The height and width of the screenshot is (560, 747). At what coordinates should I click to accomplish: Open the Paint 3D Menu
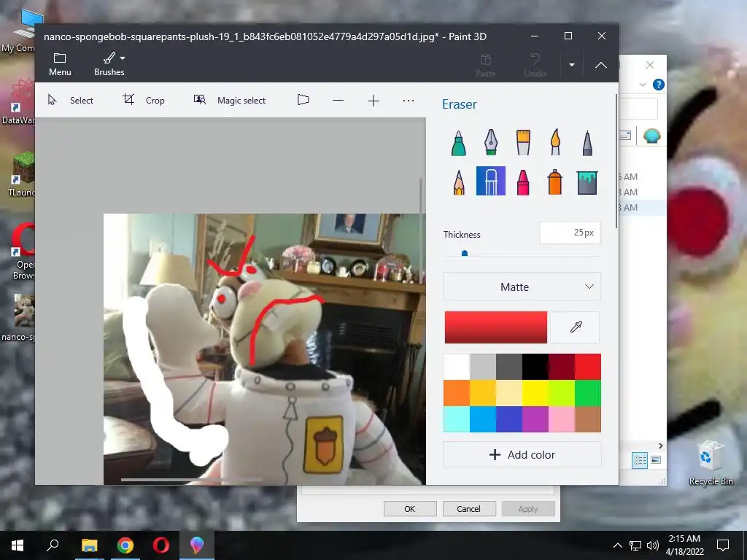pos(60,64)
